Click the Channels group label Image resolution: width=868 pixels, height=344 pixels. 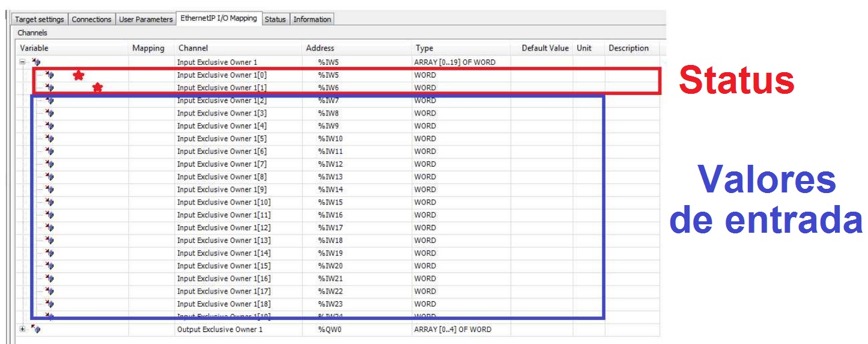[32, 33]
